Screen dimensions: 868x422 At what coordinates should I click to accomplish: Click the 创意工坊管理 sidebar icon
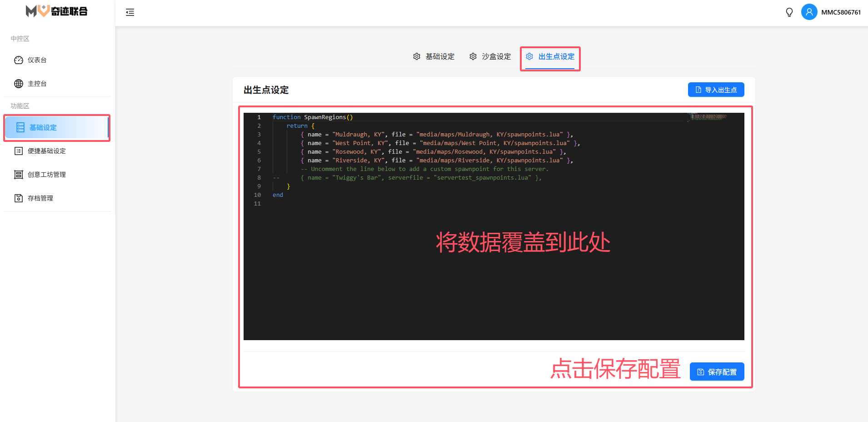click(x=19, y=175)
